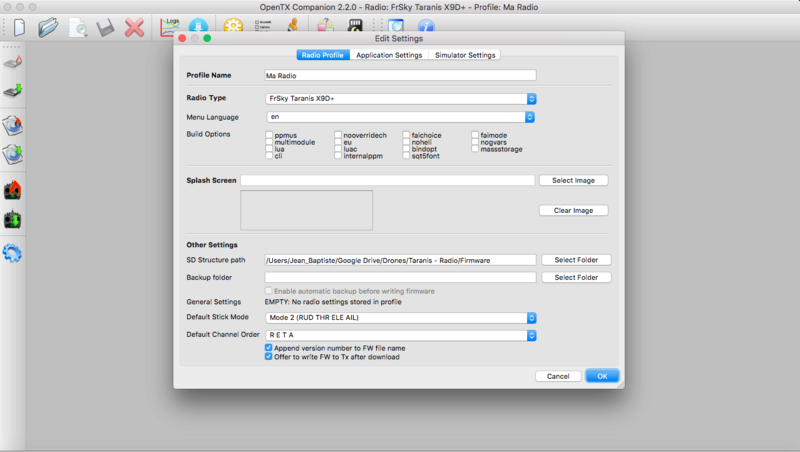Tick the cli build option

coord(269,156)
